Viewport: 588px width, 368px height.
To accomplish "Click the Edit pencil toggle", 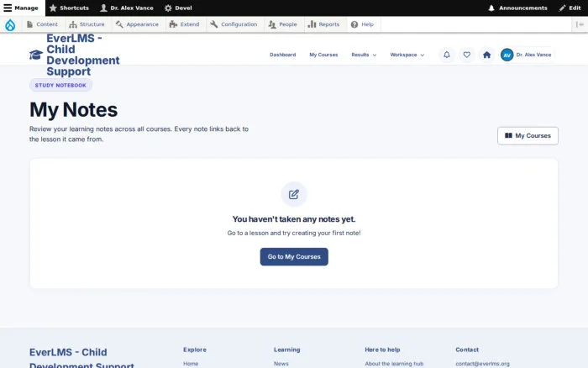I will point(570,8).
